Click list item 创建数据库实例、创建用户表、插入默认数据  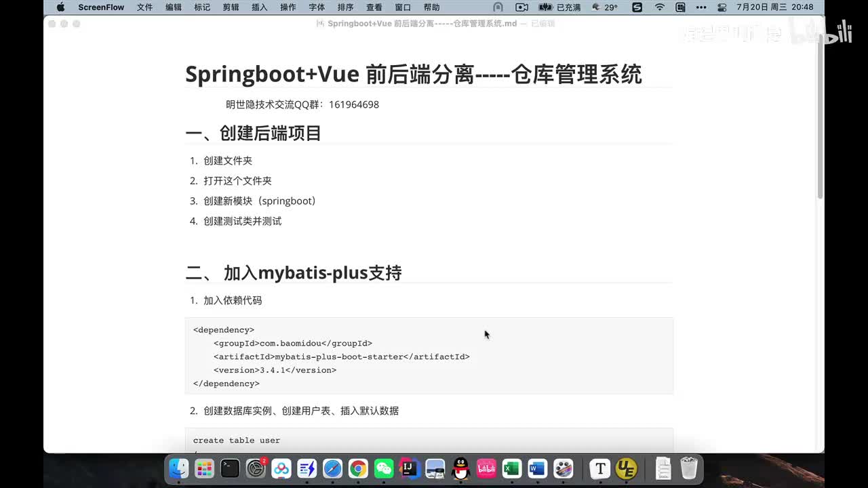[x=301, y=411]
